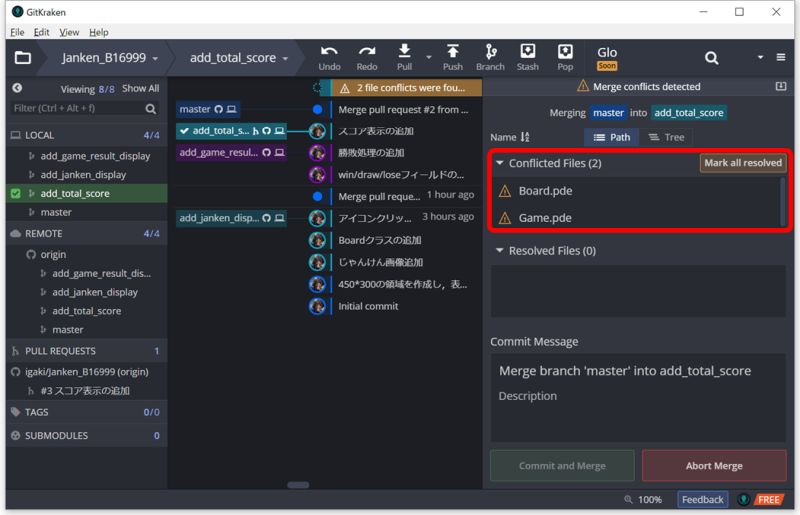Click the commit message summary field

tap(638, 371)
